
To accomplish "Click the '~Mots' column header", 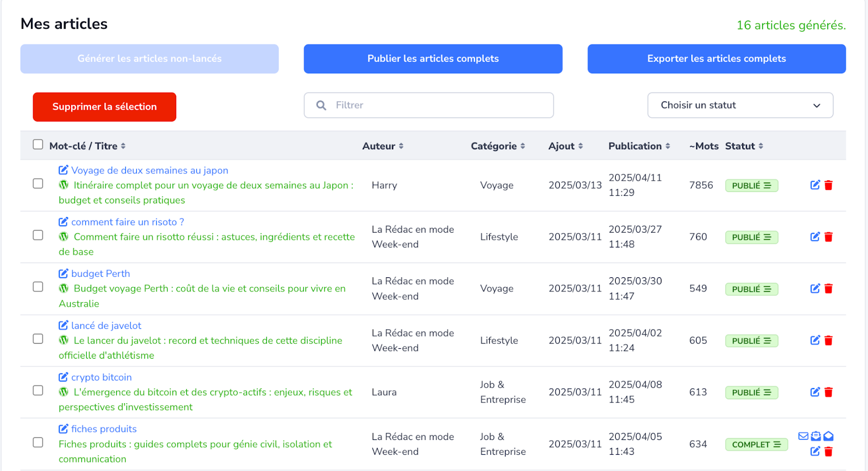I will [704, 146].
